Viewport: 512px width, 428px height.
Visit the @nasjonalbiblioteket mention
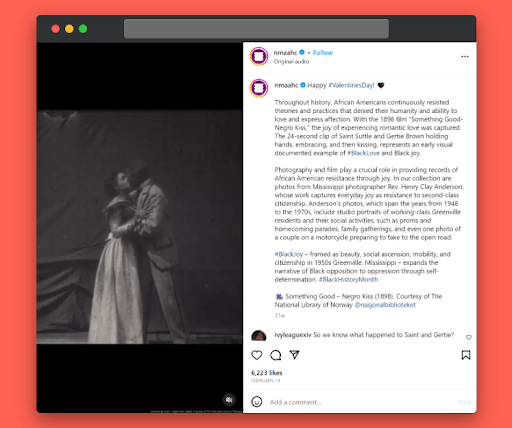[x=385, y=305]
